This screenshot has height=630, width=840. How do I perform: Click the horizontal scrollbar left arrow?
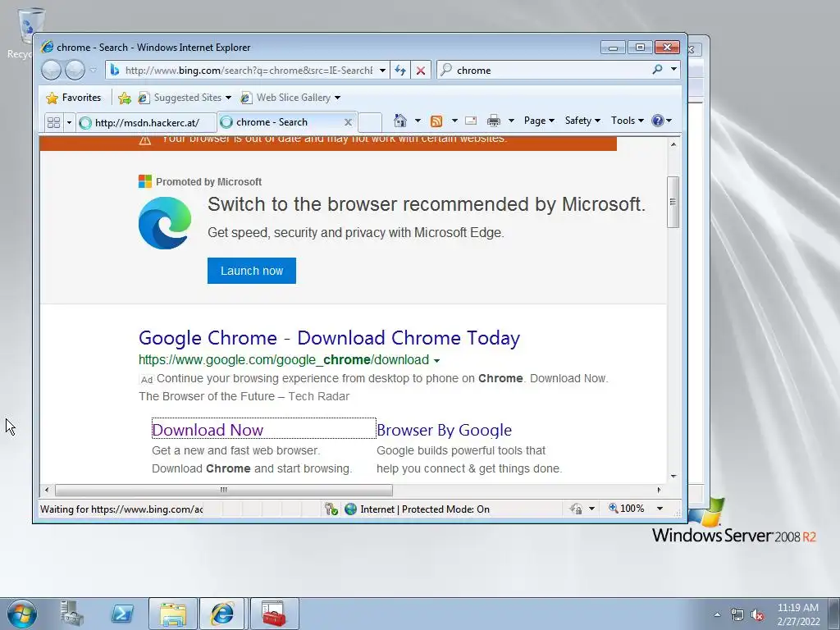[x=47, y=490]
